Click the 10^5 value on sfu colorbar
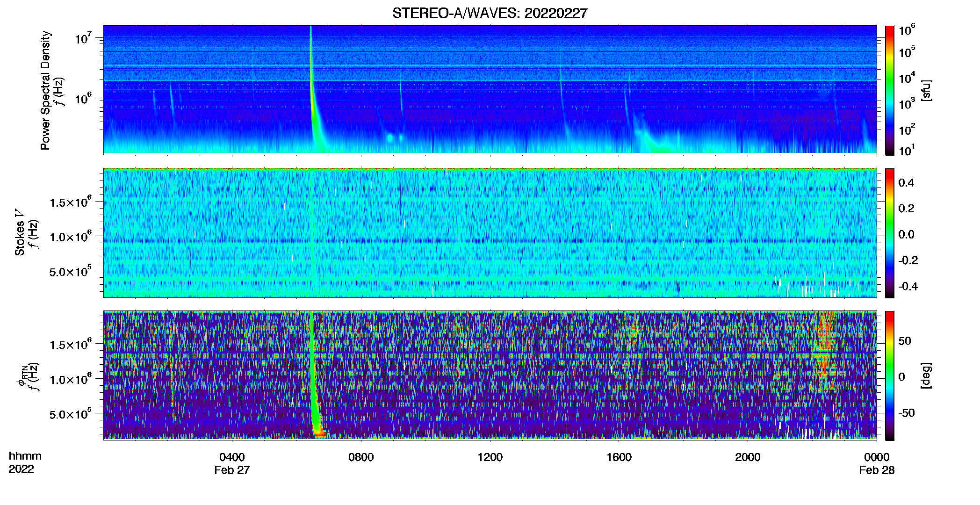The width and height of the screenshot is (980, 505). (x=907, y=52)
